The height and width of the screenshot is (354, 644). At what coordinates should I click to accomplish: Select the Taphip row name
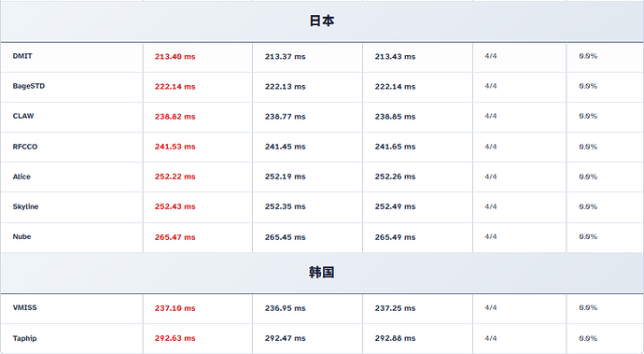click(x=24, y=338)
